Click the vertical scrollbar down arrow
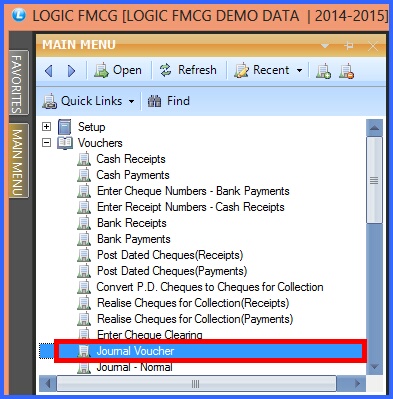Viewport: 393px width, 399px height. [374, 367]
